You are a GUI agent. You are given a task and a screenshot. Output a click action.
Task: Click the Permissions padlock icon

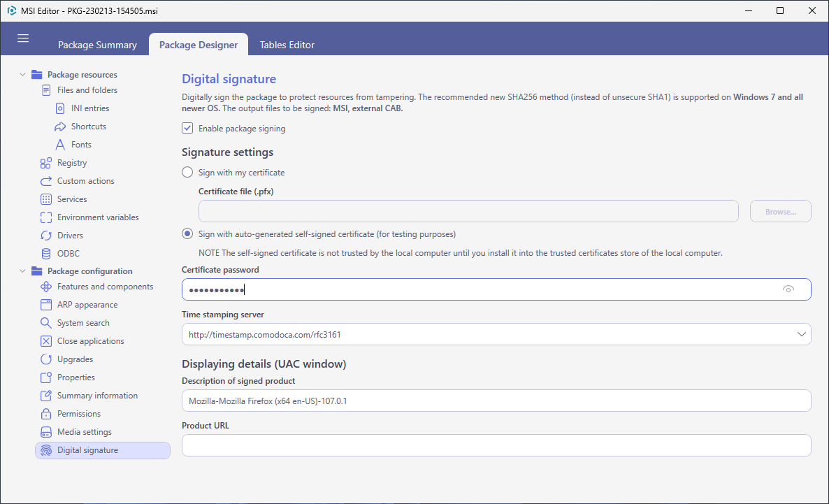coord(46,414)
